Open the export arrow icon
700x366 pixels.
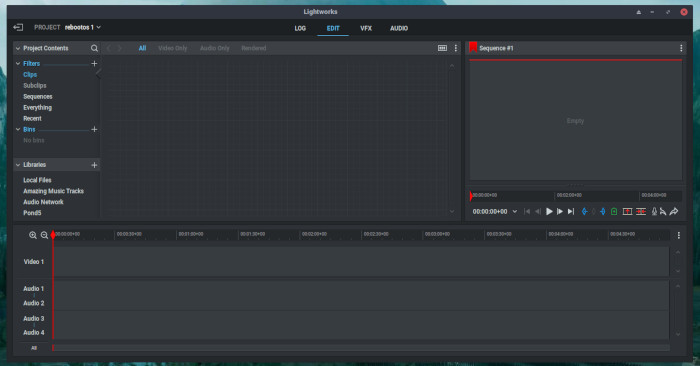[x=674, y=212]
